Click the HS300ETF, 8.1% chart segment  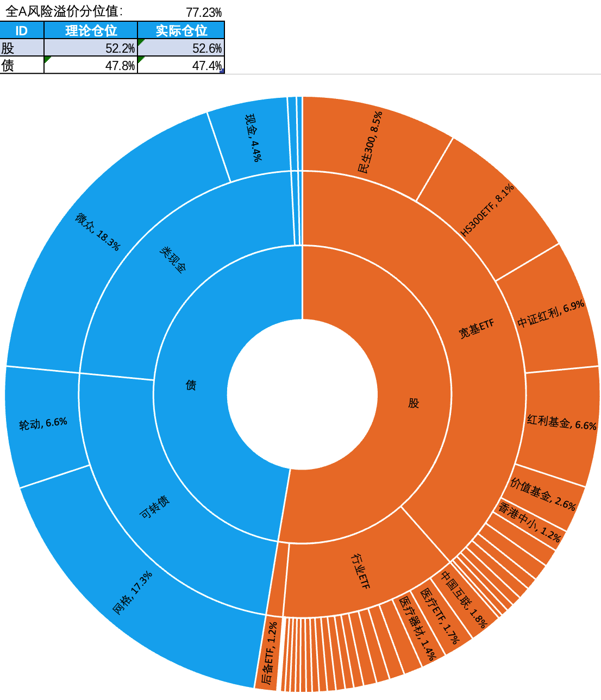point(487,211)
